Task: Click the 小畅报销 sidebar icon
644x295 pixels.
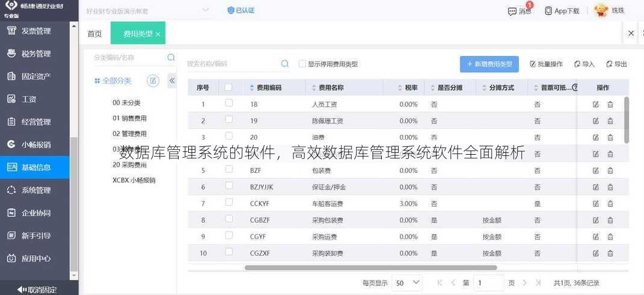Action: tap(12, 144)
